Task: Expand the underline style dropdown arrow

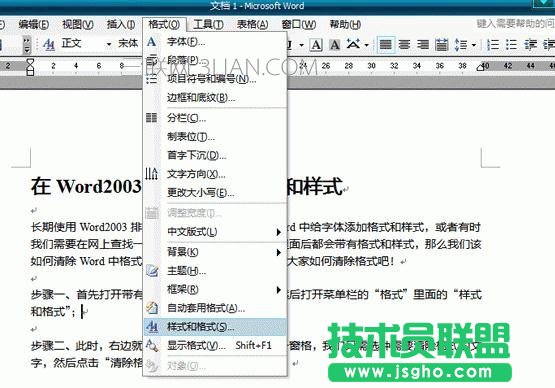Action: click(301, 45)
